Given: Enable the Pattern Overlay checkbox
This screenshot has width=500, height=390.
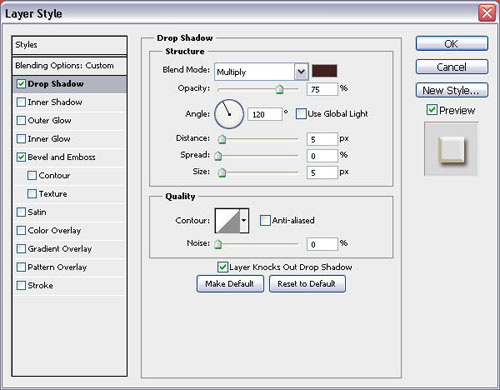Looking at the screenshot, I should coord(21,267).
